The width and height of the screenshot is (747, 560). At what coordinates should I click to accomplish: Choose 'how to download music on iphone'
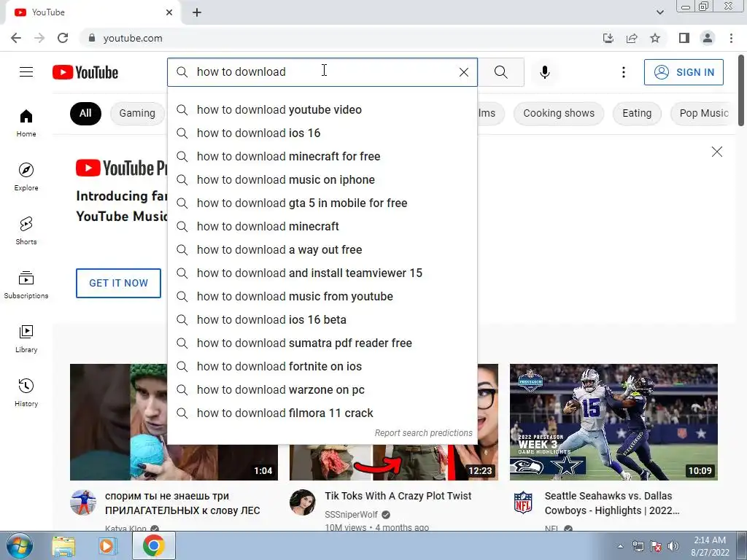click(x=322, y=179)
